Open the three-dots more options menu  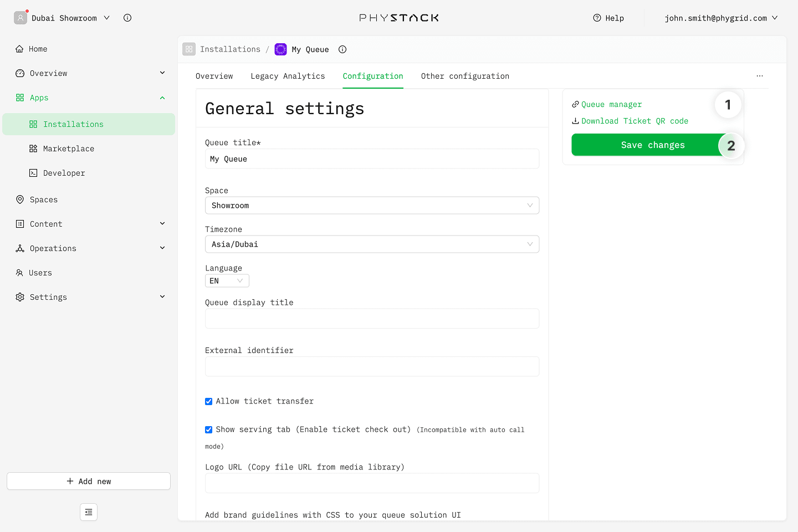759,76
